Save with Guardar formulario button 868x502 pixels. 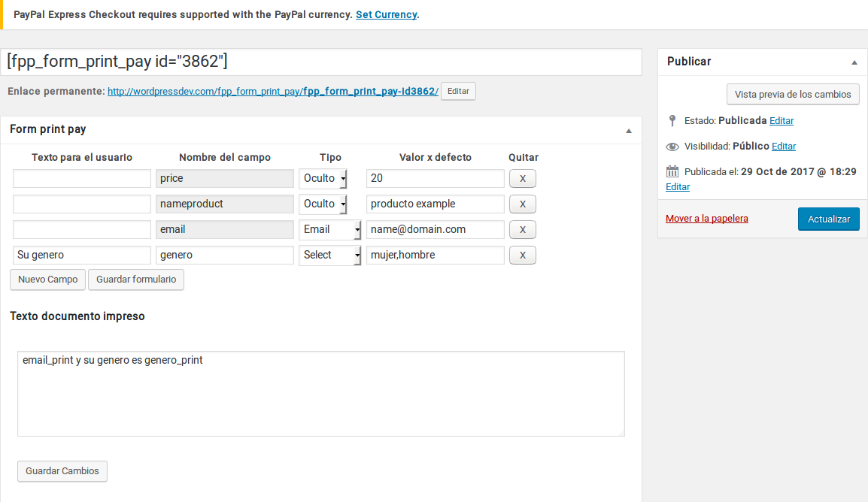(x=136, y=280)
